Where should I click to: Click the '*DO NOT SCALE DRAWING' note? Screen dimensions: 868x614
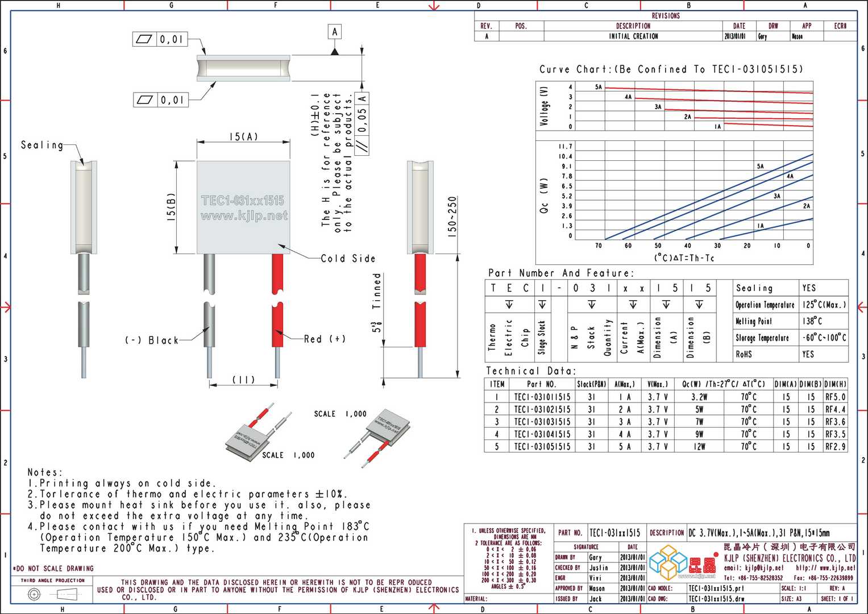click(53, 569)
